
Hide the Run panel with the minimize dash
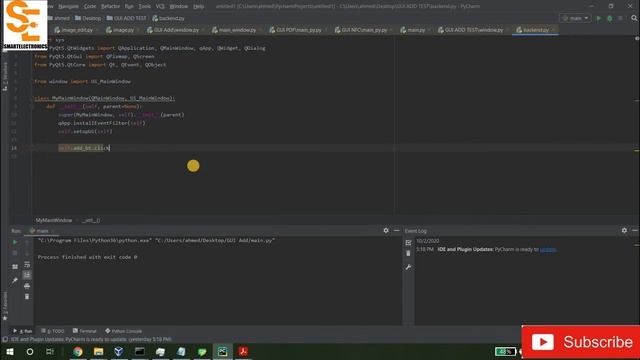[396, 231]
